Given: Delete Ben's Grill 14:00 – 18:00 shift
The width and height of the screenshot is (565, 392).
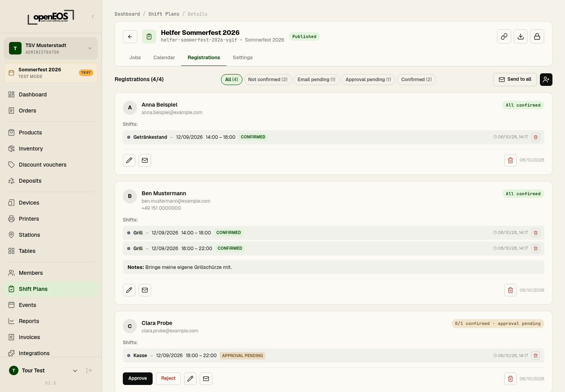Looking at the screenshot, I should click(x=536, y=233).
